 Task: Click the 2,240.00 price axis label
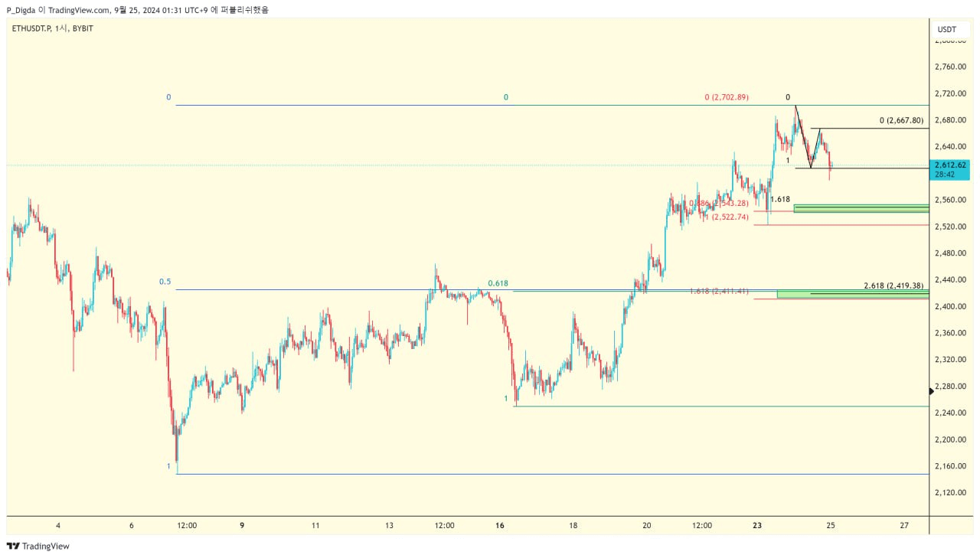950,413
